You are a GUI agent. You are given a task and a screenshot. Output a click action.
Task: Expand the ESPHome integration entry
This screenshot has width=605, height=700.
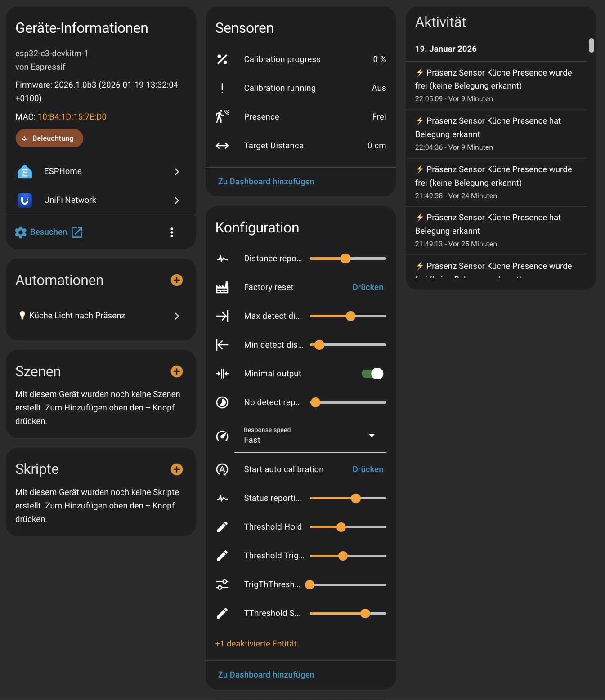[176, 172]
